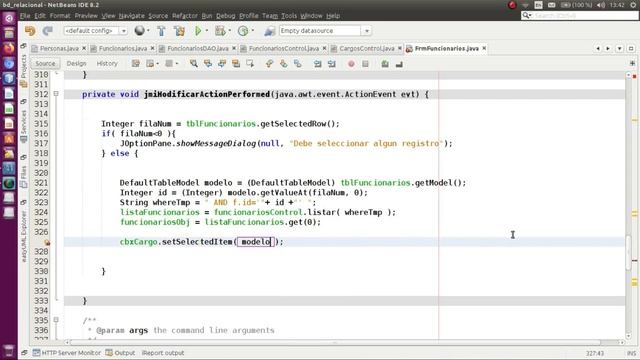This screenshot has width=640, height=360.
Task: Click the Profile Project clock icon
Action: 243,31
